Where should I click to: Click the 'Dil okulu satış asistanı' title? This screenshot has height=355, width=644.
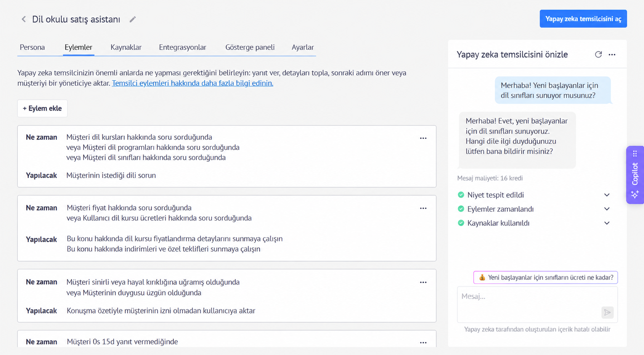pyautogui.click(x=76, y=19)
